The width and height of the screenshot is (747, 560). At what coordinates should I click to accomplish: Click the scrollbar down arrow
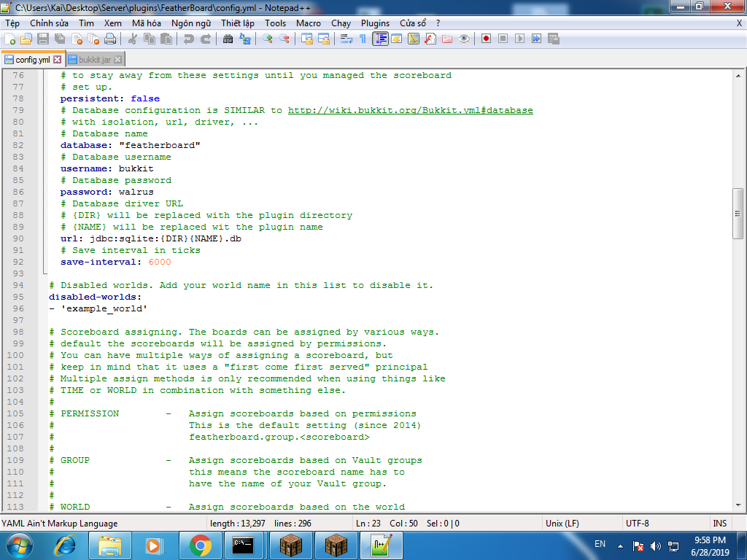[x=738, y=505]
